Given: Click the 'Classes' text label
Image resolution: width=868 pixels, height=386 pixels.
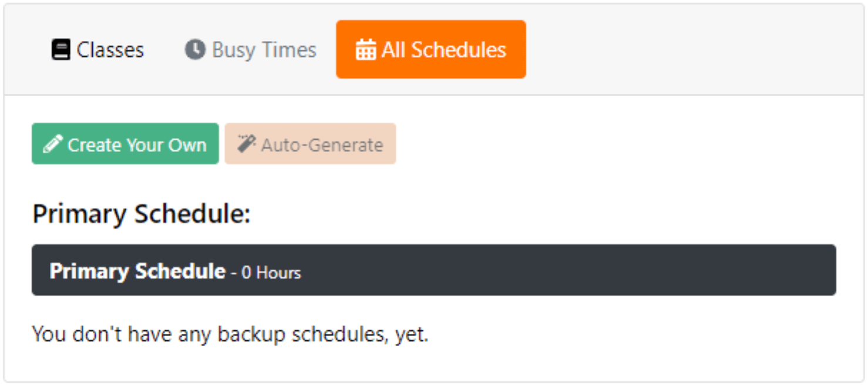Looking at the screenshot, I should click(x=110, y=50).
